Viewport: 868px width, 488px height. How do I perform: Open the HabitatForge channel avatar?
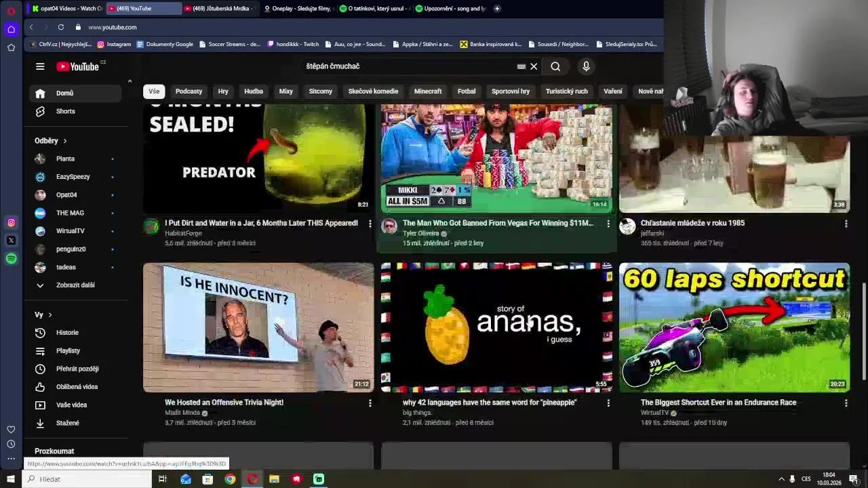coord(151,226)
